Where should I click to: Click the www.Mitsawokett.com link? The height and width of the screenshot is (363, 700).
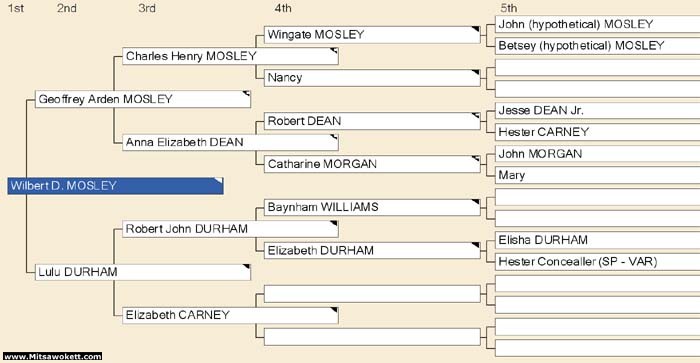click(x=53, y=356)
